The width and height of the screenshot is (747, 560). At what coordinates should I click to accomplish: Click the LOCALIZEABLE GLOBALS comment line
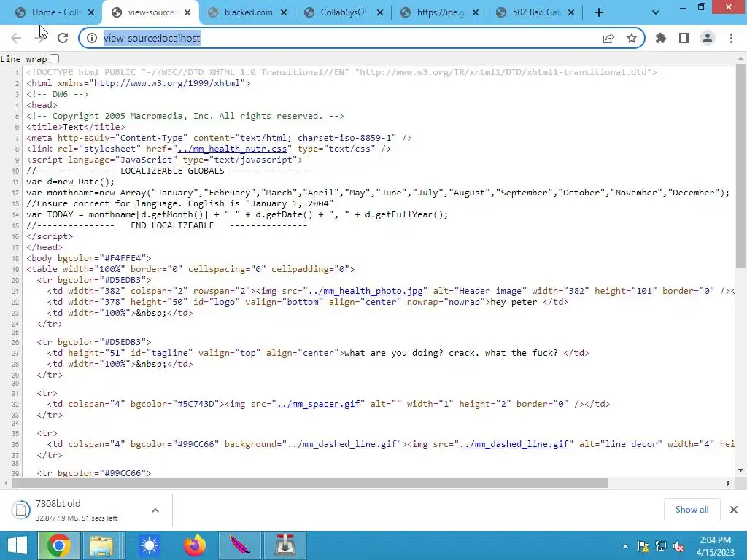(167, 171)
